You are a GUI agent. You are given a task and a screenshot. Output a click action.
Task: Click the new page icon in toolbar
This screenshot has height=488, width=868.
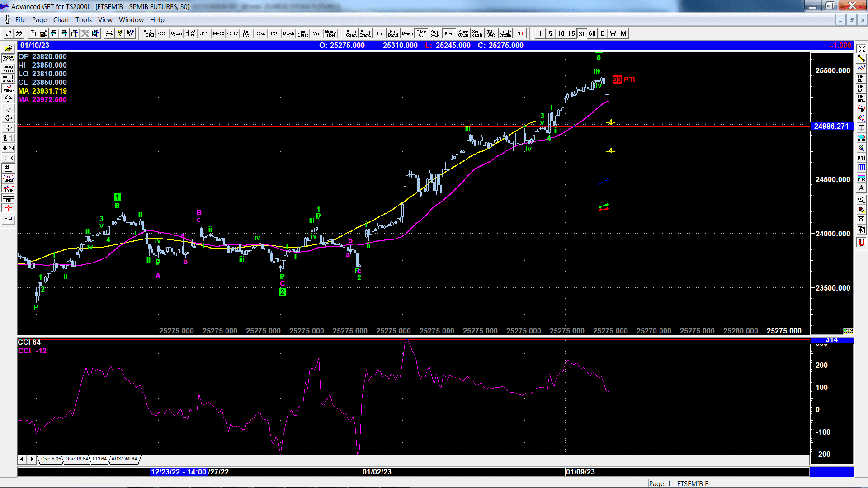[x=33, y=33]
